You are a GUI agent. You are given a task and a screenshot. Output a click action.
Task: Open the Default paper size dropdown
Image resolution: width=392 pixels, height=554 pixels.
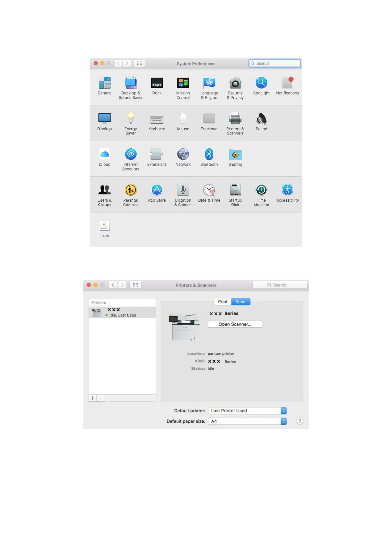tap(248, 421)
